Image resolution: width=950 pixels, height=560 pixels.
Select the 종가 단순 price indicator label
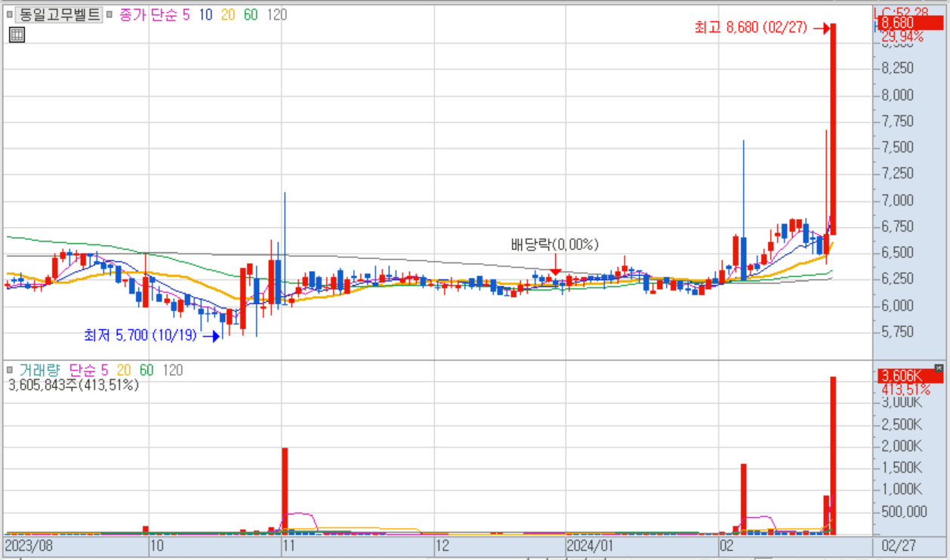pos(149,14)
